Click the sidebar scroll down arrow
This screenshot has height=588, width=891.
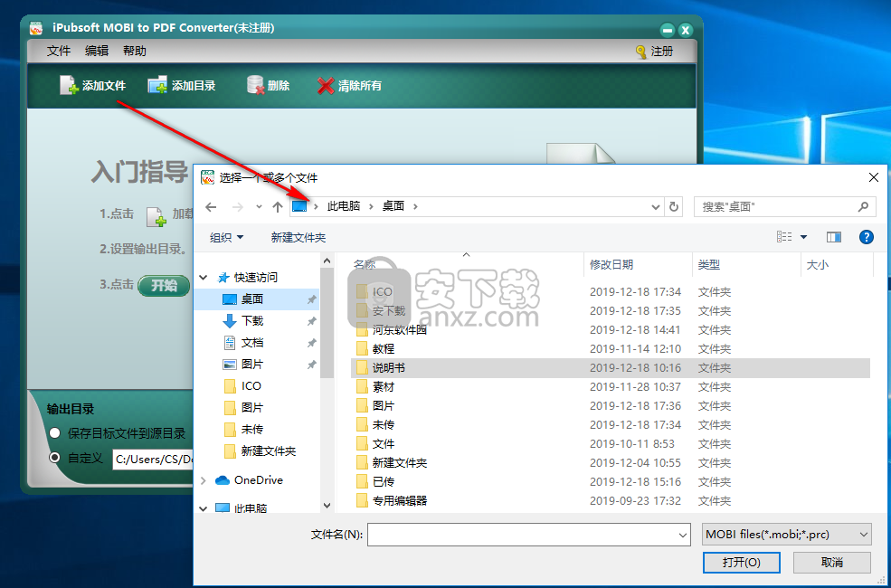pyautogui.click(x=327, y=506)
